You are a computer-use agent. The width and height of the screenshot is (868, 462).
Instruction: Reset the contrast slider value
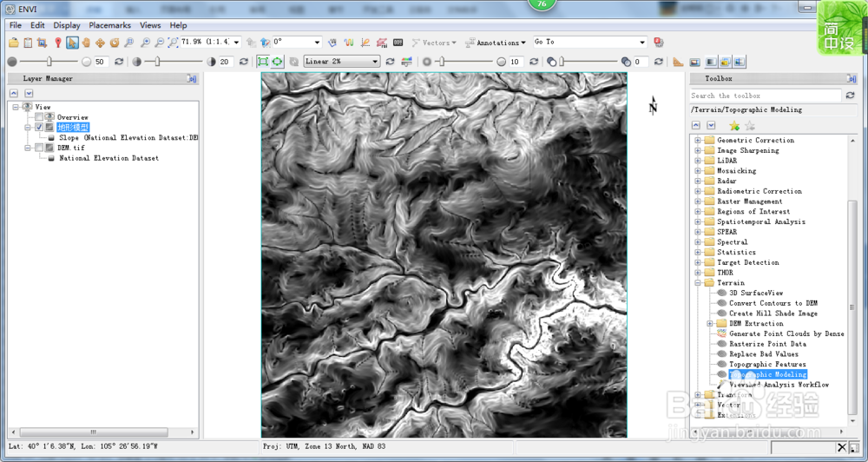pyautogui.click(x=244, y=62)
